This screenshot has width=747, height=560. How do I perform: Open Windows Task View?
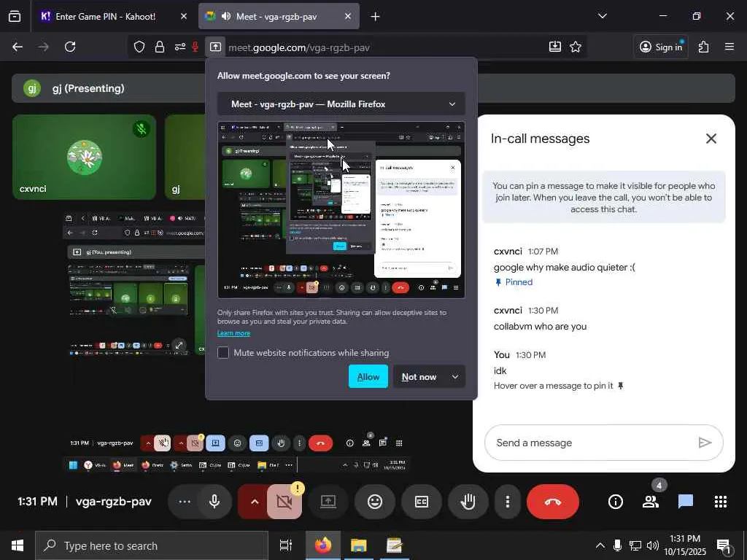(286, 545)
